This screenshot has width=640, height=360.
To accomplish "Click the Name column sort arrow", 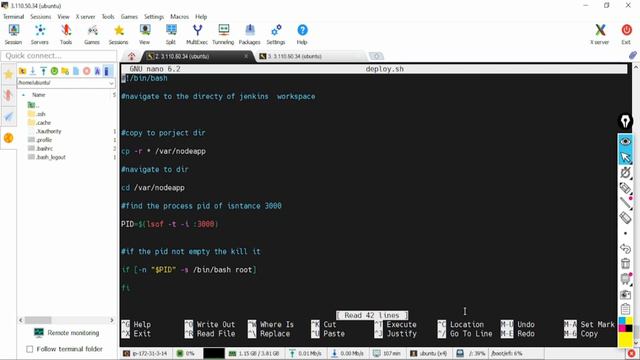I will (23, 95).
